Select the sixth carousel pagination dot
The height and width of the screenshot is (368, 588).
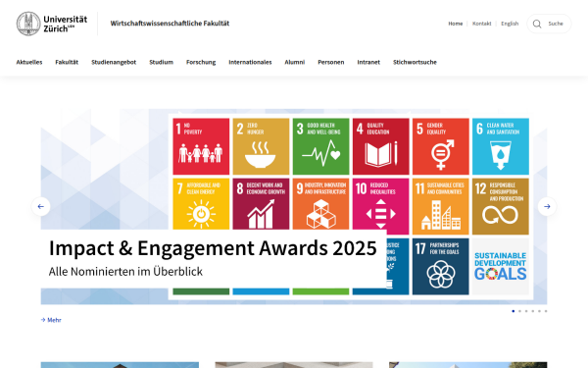(546, 311)
